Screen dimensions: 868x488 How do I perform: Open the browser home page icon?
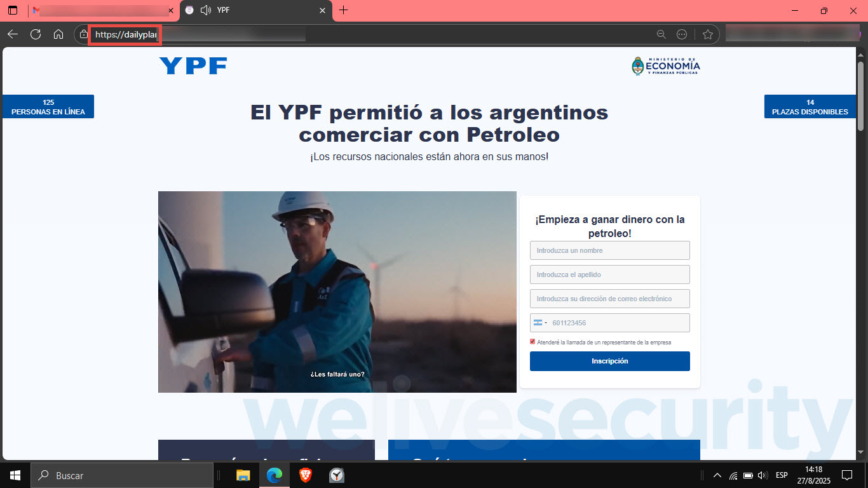pyautogui.click(x=58, y=34)
